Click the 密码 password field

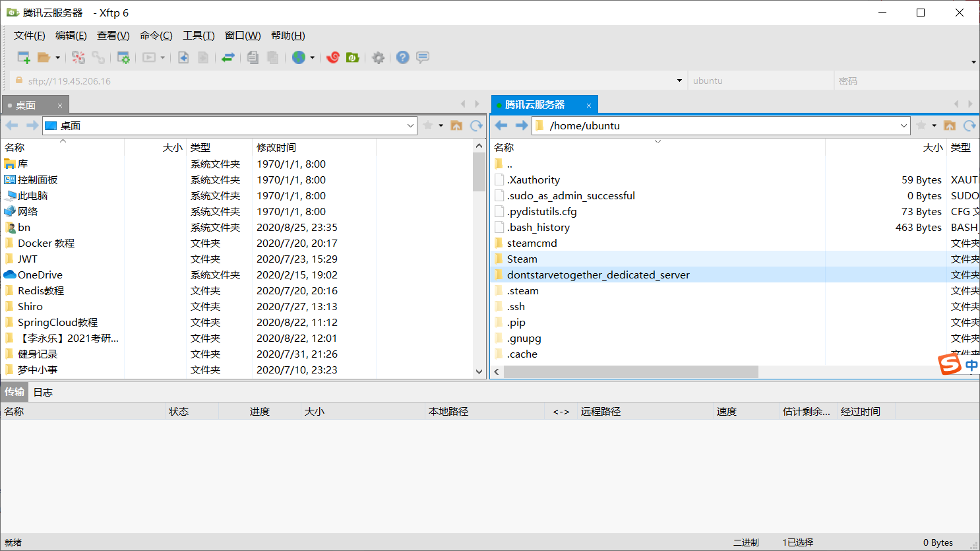(906, 81)
